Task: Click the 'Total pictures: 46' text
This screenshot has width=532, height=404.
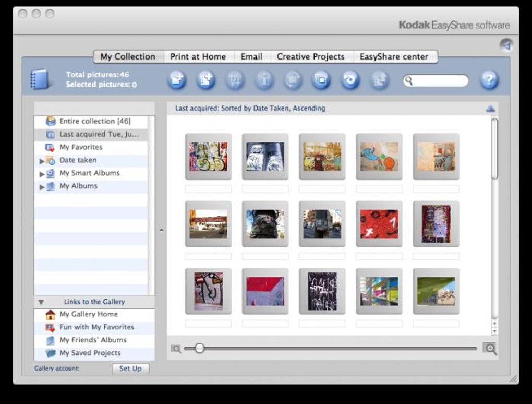Action: (x=98, y=74)
